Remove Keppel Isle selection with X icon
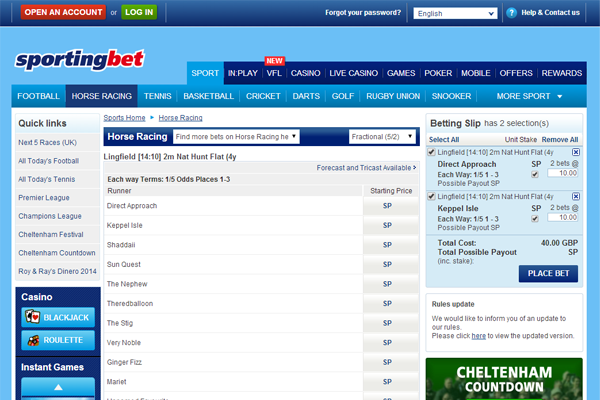 (x=576, y=197)
